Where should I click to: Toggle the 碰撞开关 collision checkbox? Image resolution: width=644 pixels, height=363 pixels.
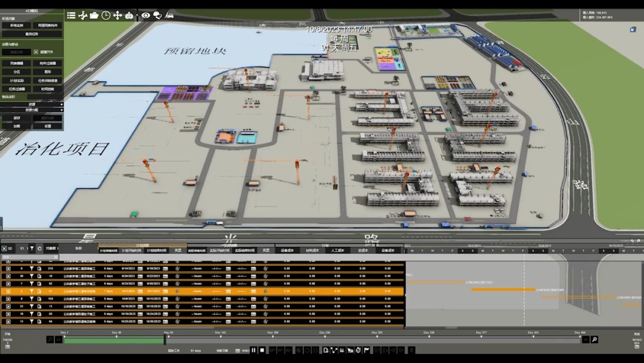36,53
